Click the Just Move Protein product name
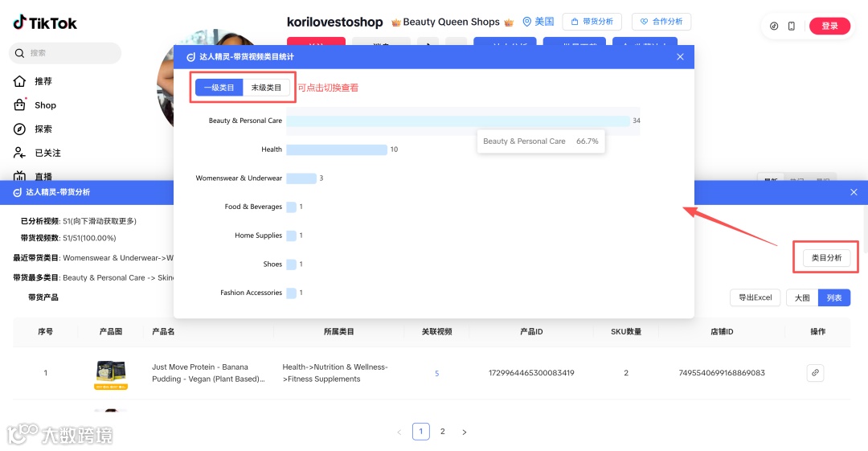Viewport: 868px width, 451px height. click(208, 373)
